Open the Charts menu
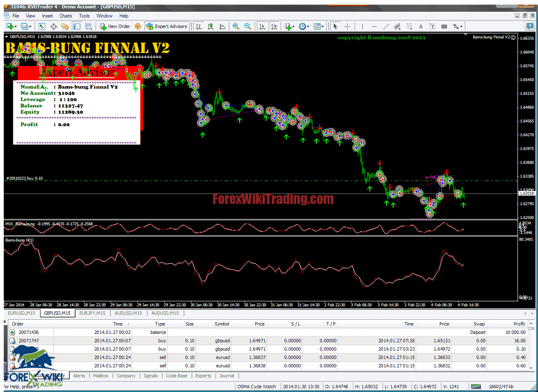This screenshot has height=392, width=538. coord(66,16)
